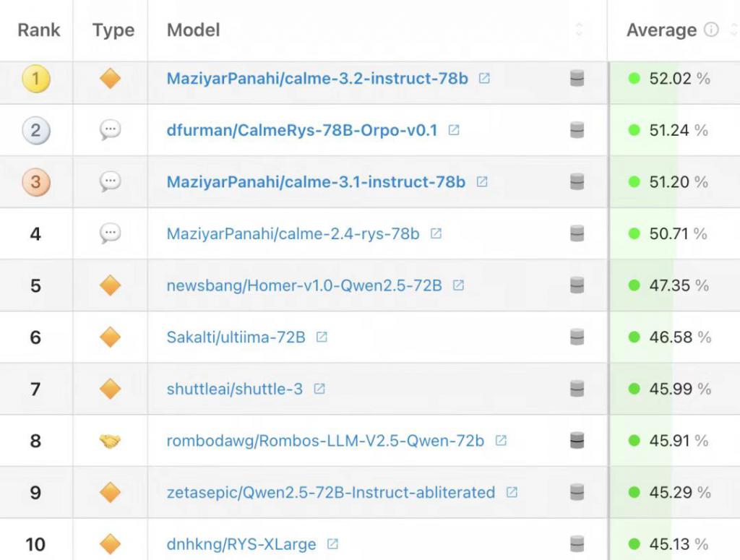
Task: Select the 47.35 % average score
Action: pyautogui.click(x=679, y=285)
